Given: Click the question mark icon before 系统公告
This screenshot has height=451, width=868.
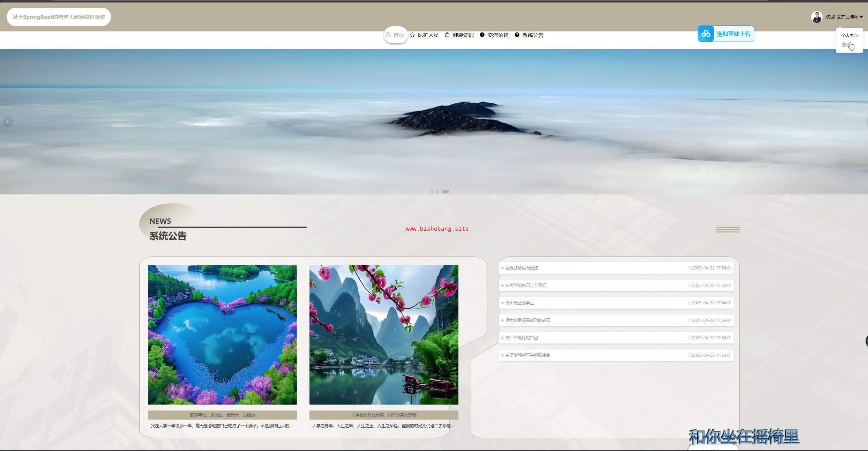Looking at the screenshot, I should (517, 35).
